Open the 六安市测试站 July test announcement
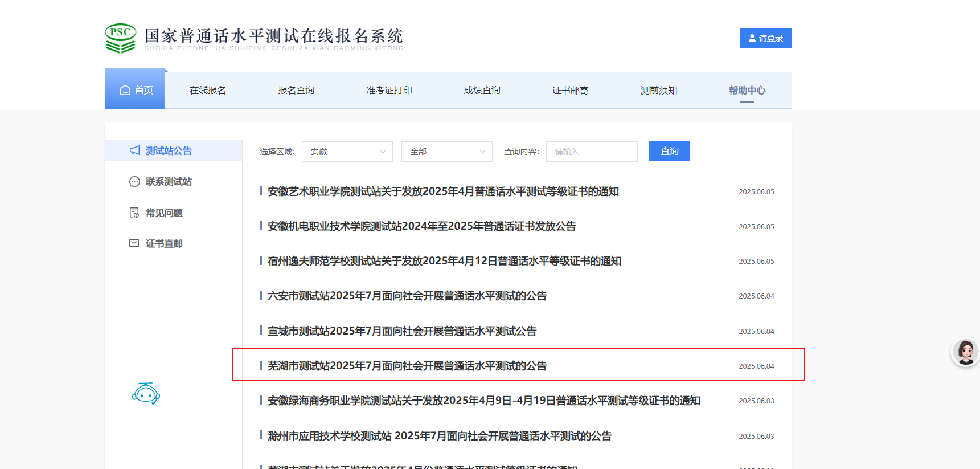This screenshot has height=469, width=980. [x=407, y=296]
